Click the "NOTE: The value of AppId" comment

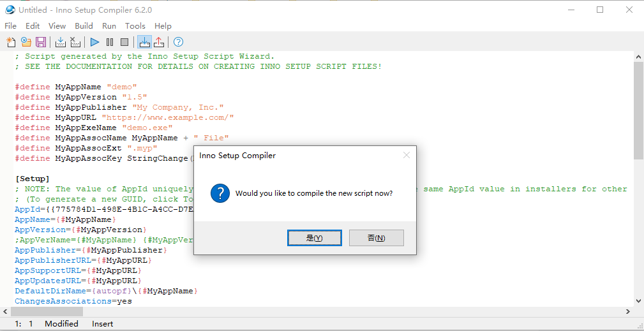[x=104, y=189]
